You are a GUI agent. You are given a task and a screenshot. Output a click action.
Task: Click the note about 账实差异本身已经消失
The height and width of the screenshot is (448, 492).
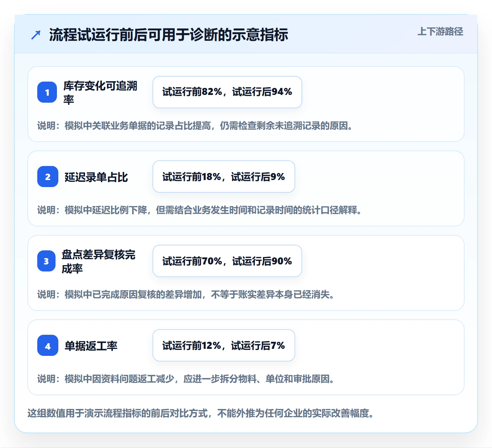186,294
